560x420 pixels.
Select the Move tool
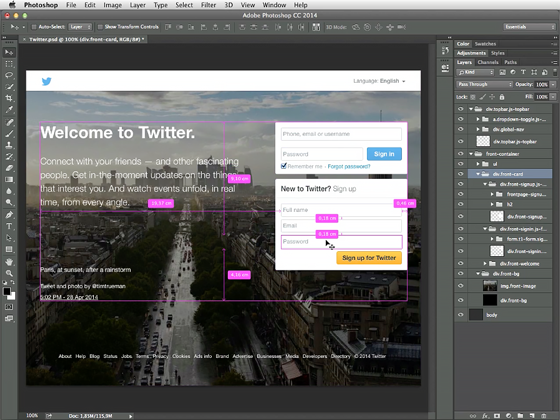pyautogui.click(x=9, y=52)
